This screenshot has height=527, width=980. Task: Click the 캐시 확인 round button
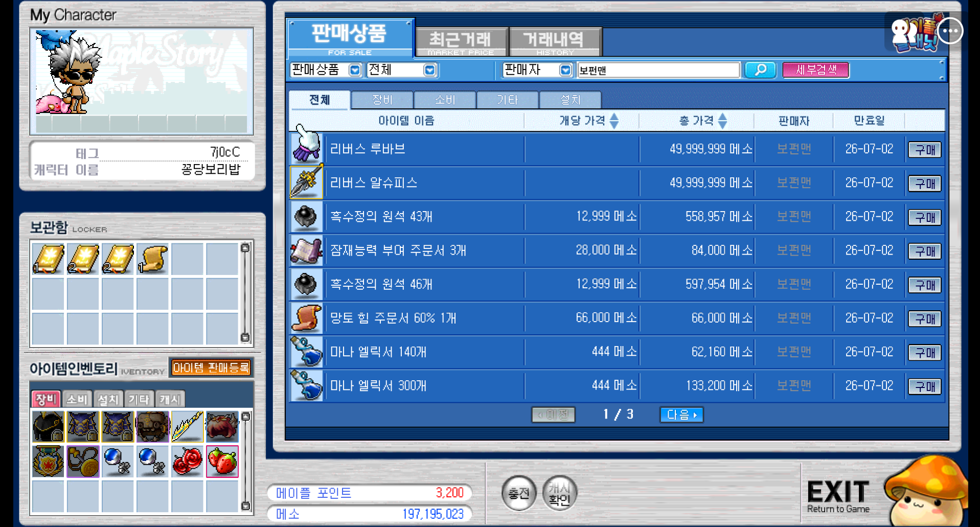pos(559,493)
